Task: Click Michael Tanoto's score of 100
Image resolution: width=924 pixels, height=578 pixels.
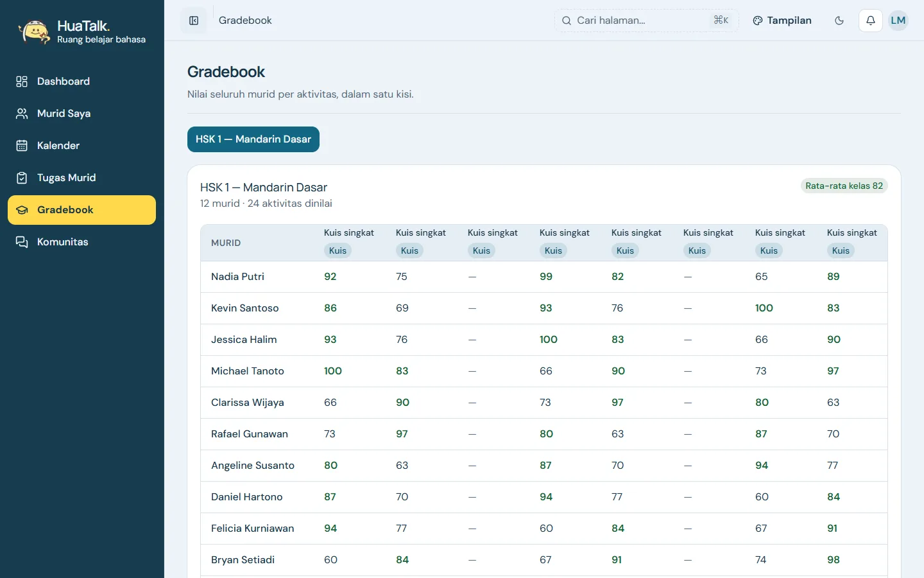Action: coord(333,371)
